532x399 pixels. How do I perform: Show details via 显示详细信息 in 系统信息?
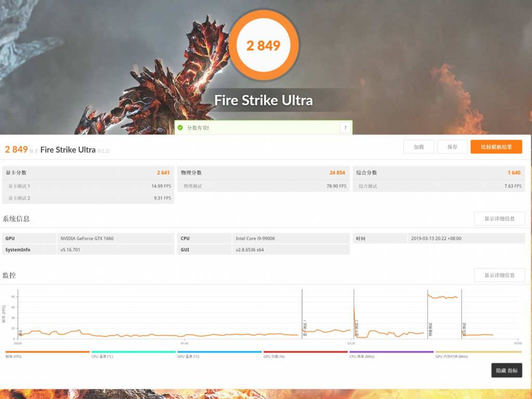point(499,219)
